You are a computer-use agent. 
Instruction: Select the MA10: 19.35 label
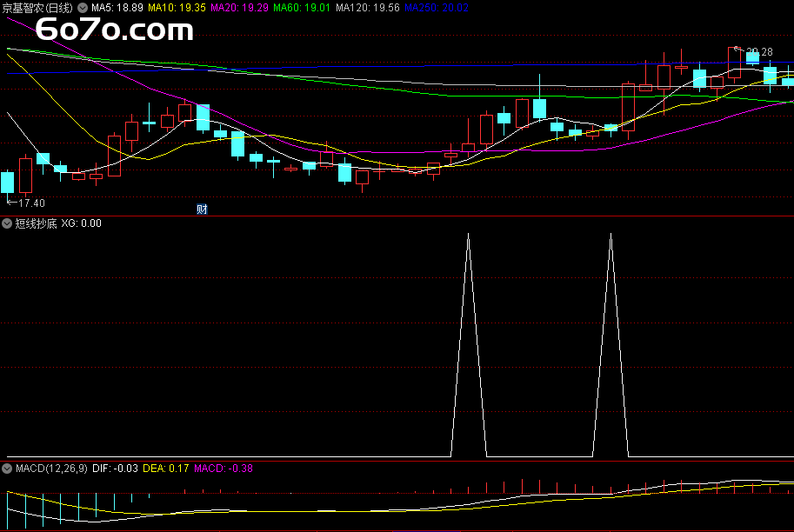(x=177, y=8)
